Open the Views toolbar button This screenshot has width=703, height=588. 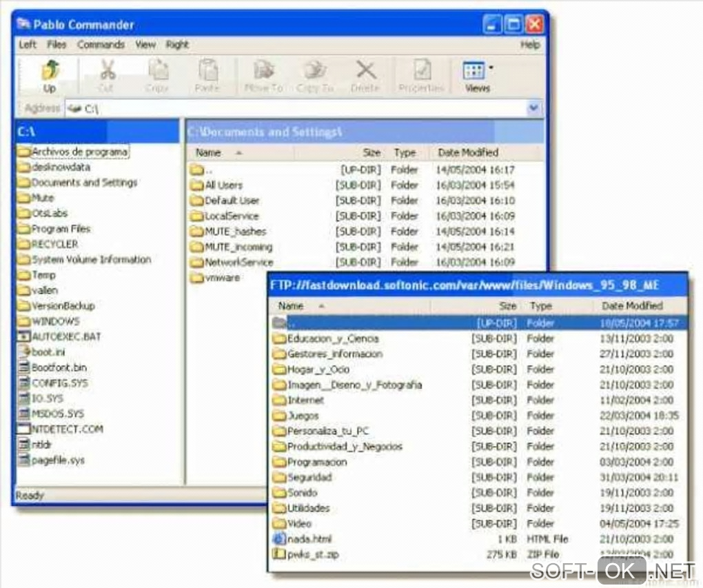476,77
